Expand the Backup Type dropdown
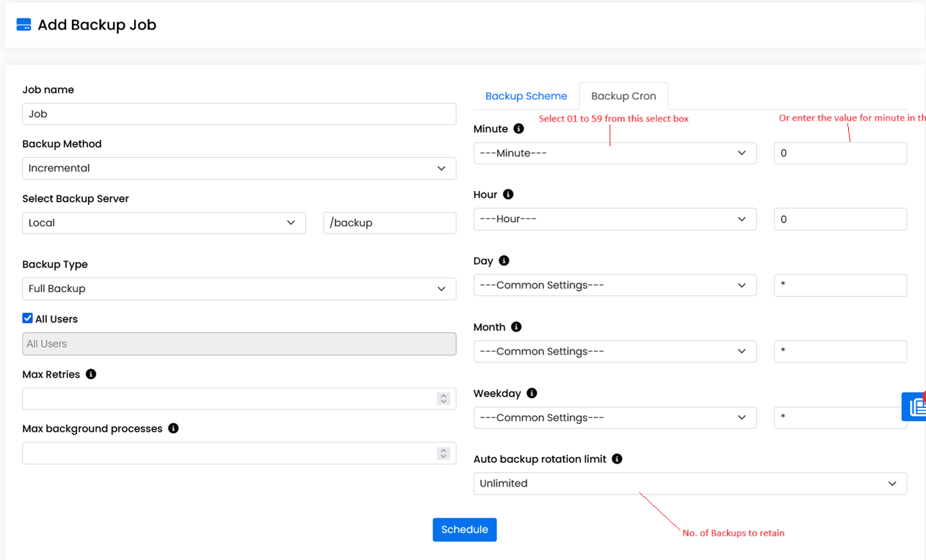 pos(239,288)
